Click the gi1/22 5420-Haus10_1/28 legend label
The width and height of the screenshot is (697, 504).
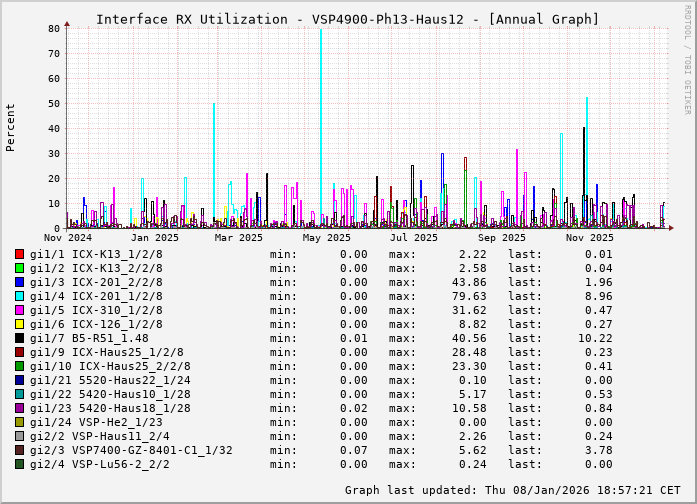point(110,394)
